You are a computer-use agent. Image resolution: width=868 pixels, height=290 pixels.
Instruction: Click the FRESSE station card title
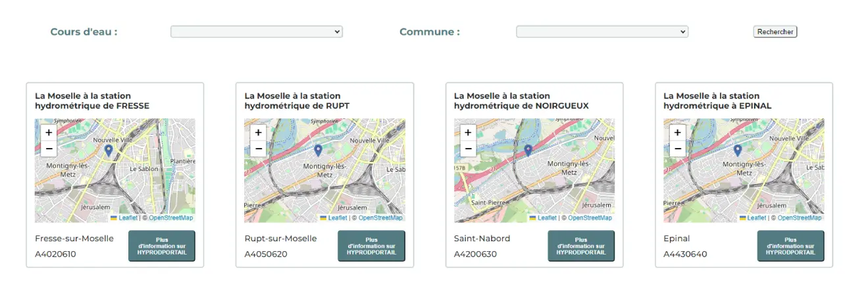pyautogui.click(x=92, y=101)
